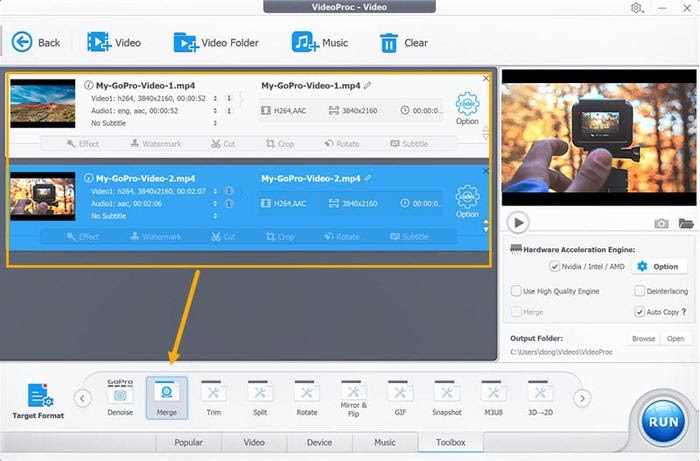Browse for an output folder
The image size is (700, 461).
point(643,339)
